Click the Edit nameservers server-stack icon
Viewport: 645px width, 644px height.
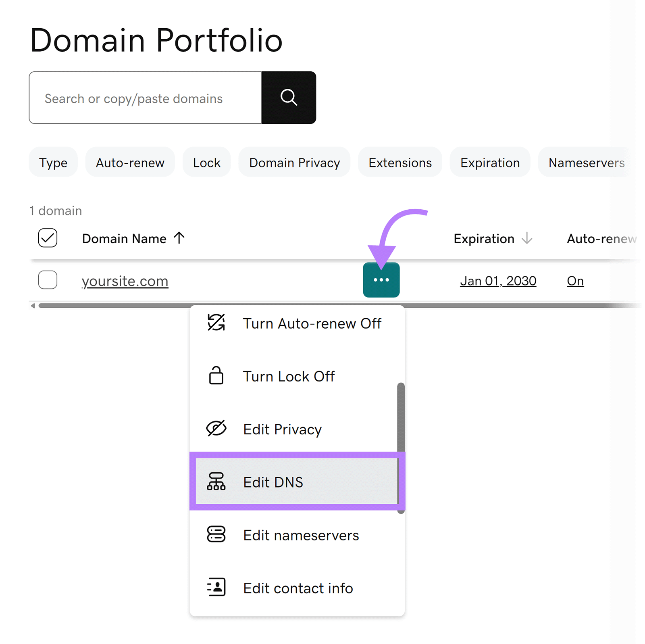tap(216, 535)
